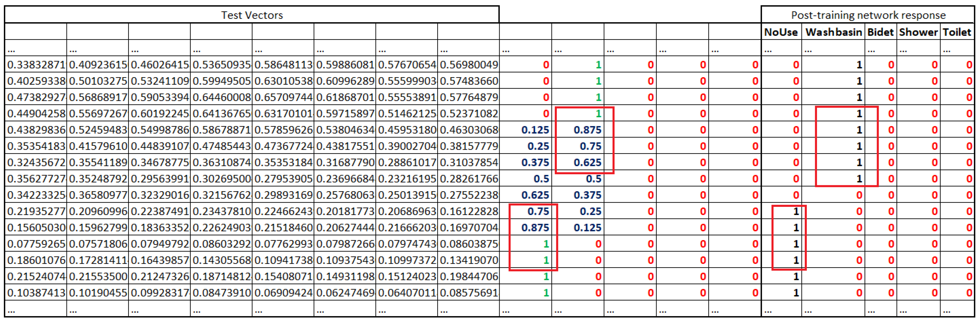Select the Washbasin column header
Image resolution: width=980 pixels, height=323 pixels.
[833, 32]
